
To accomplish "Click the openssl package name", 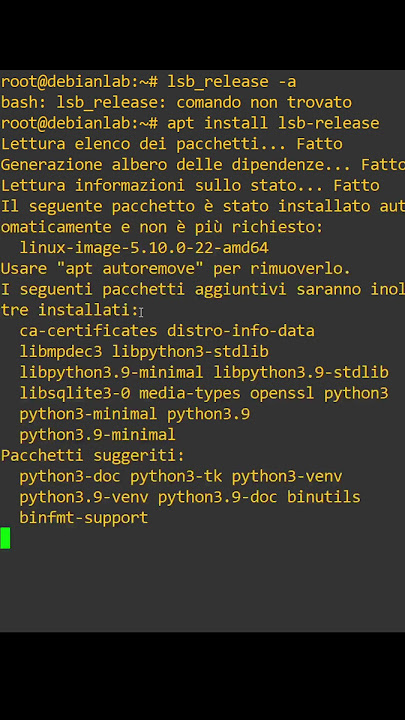I will coord(282,394).
